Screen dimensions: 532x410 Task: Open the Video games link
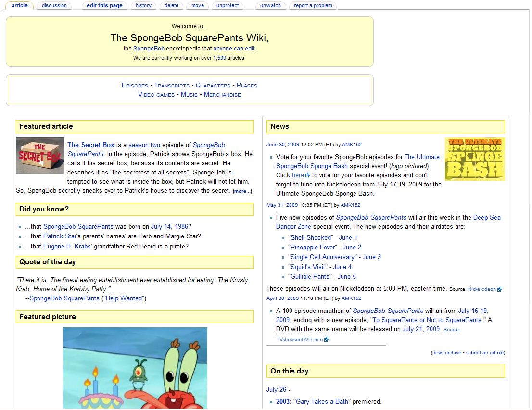click(156, 95)
